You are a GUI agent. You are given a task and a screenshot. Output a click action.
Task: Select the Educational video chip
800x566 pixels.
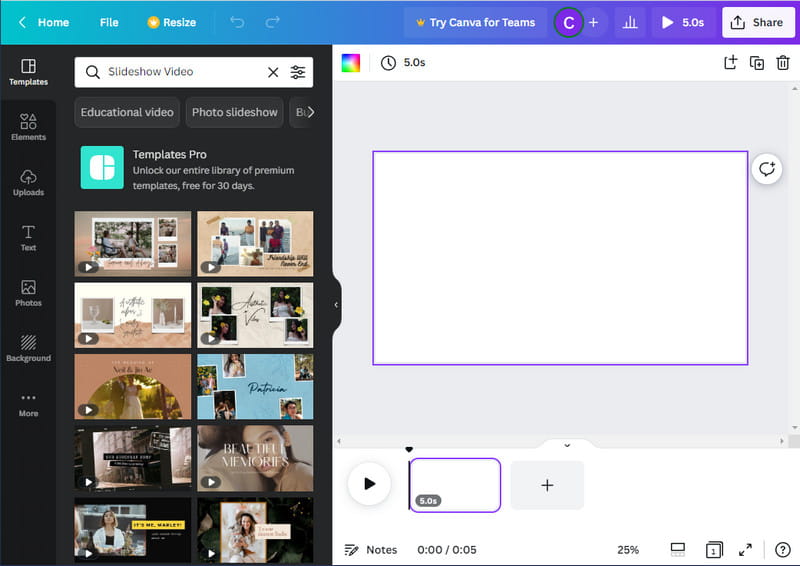pos(127,112)
